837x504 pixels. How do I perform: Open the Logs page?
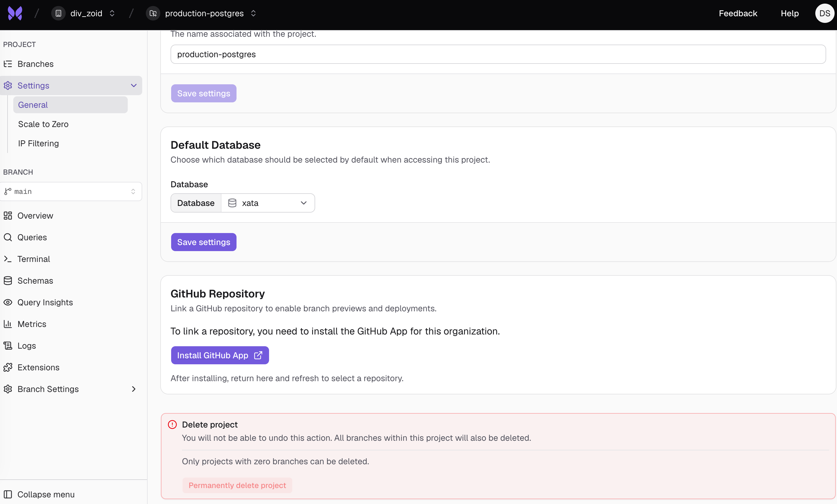(x=27, y=346)
